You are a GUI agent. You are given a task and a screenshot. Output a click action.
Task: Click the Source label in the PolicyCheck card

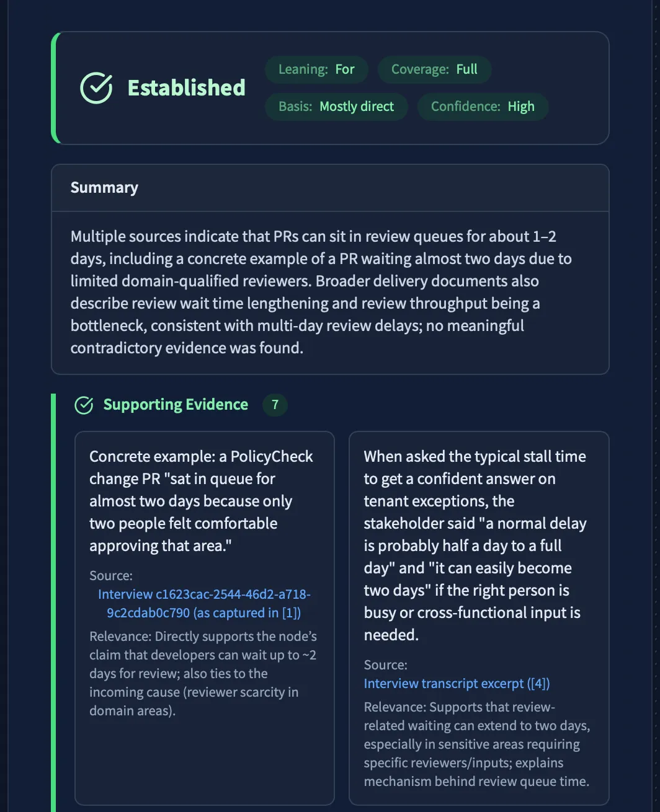point(111,575)
